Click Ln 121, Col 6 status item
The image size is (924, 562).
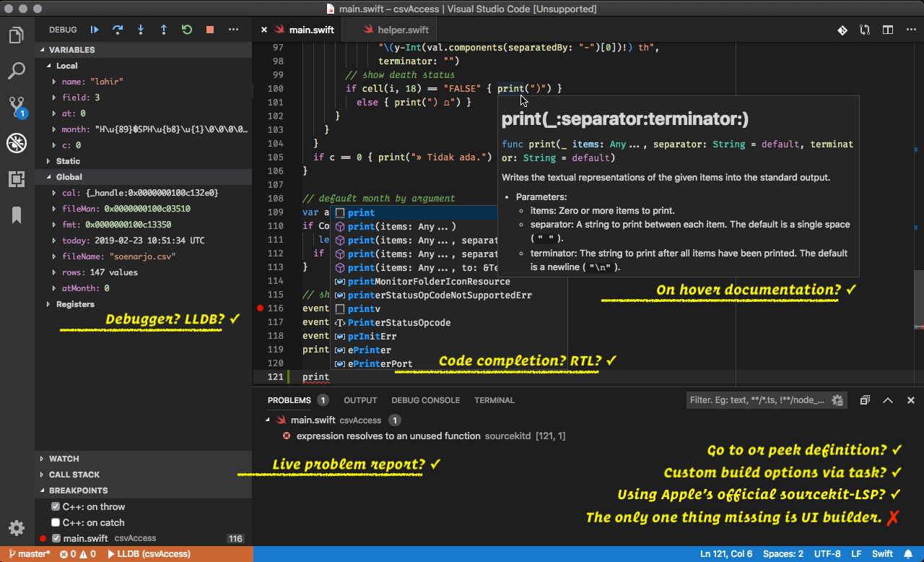pyautogui.click(x=726, y=554)
